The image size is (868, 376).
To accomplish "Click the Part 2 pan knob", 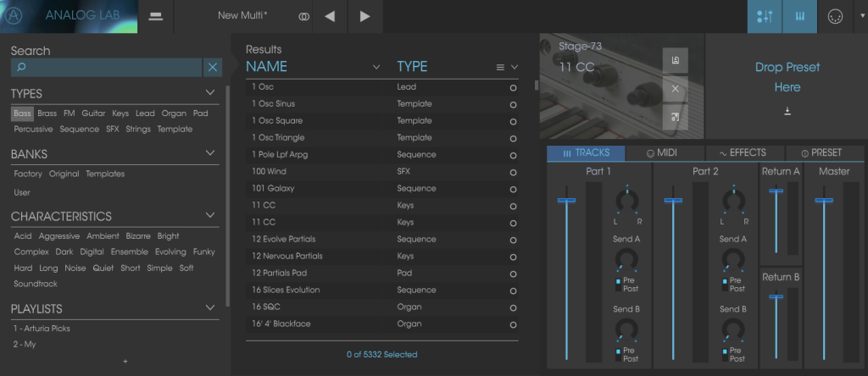I will pos(733,202).
